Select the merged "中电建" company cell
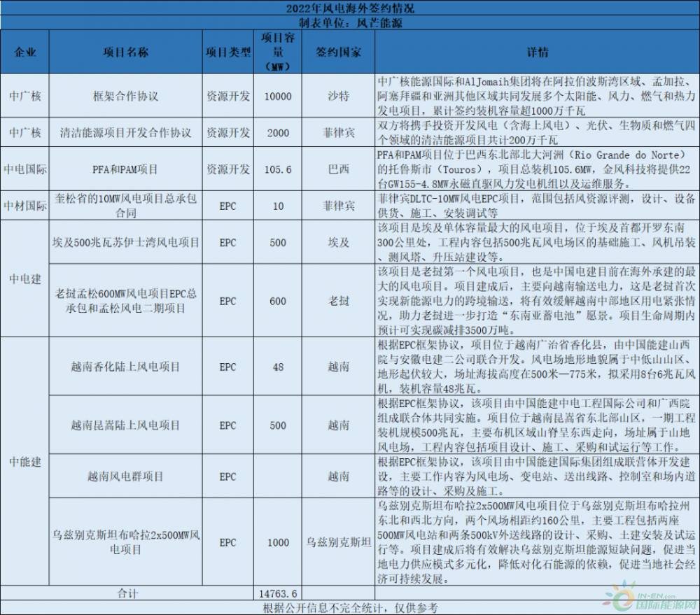The width and height of the screenshot is (700, 615). (25, 279)
